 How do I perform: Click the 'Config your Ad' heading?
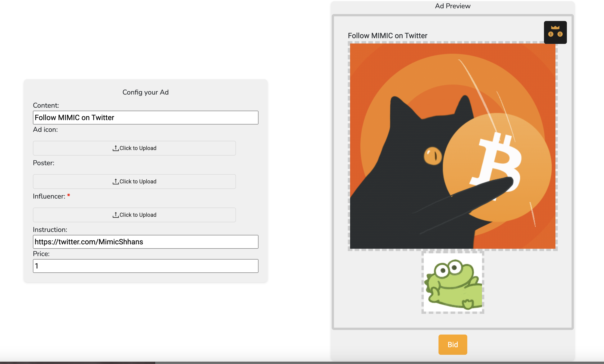146,92
